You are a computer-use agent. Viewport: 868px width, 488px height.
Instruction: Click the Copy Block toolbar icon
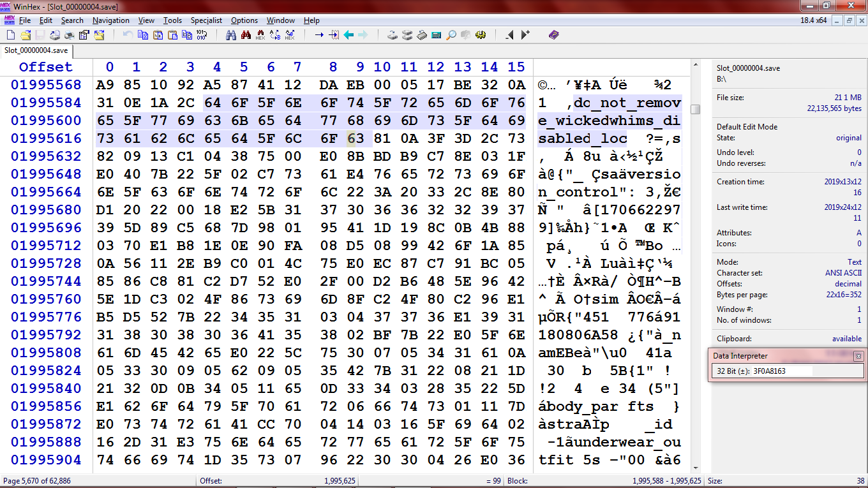tap(143, 35)
